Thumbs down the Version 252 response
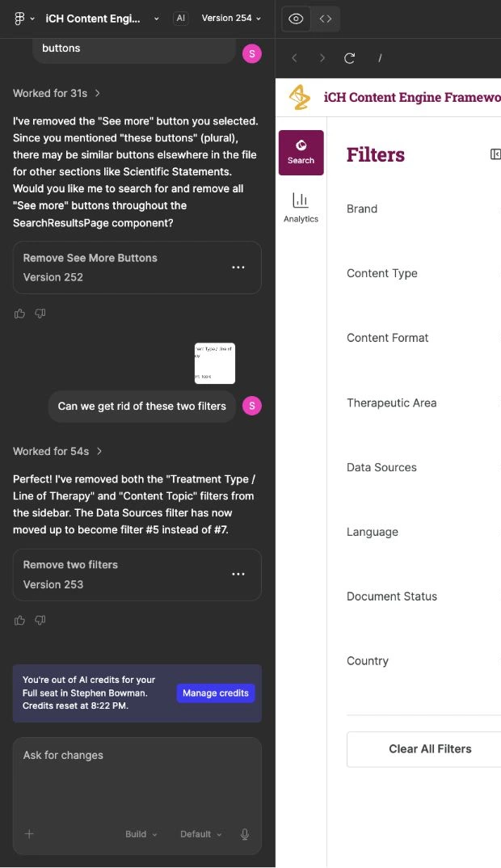The width and height of the screenshot is (501, 868). tap(40, 314)
